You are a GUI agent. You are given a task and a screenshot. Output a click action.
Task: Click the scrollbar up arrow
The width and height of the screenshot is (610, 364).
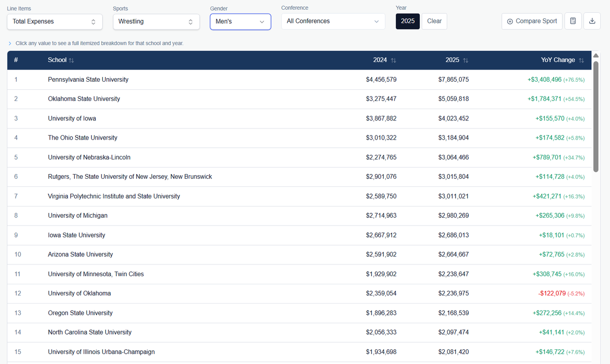pos(596,55)
